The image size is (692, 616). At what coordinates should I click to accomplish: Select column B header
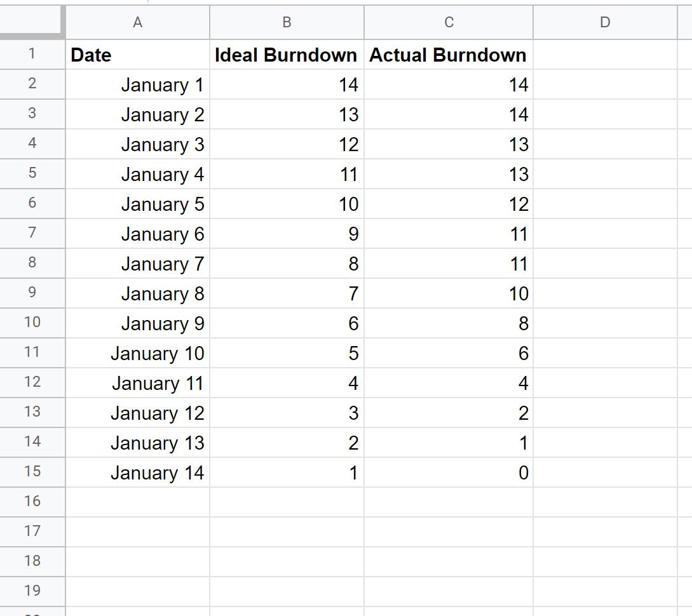287,23
